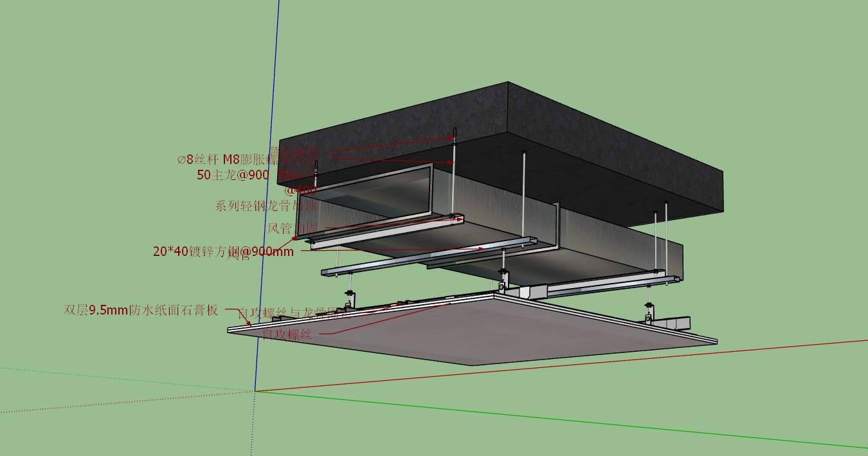Select the '双层9.5mm防水纸面石膏板' annotation label

[141, 310]
